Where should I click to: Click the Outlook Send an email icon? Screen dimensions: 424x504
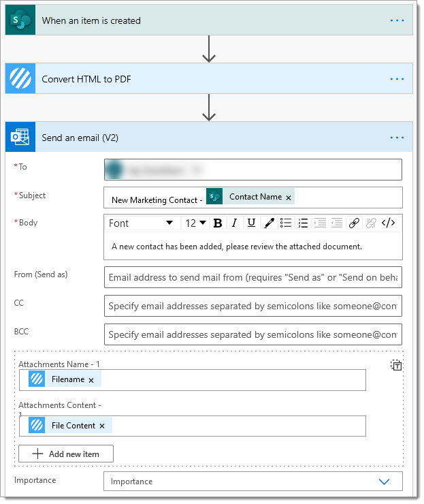pyautogui.click(x=20, y=137)
